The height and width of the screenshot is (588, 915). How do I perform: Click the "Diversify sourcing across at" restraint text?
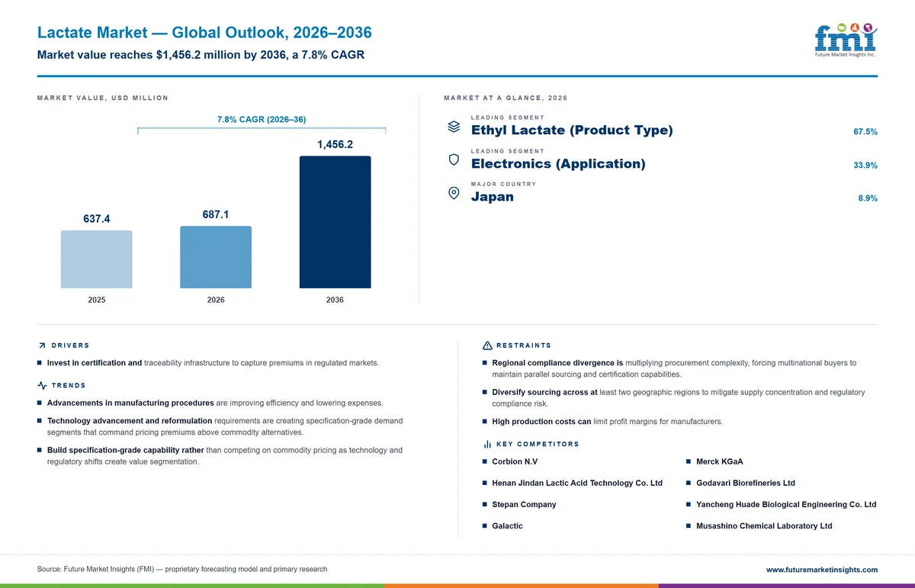tap(544, 392)
